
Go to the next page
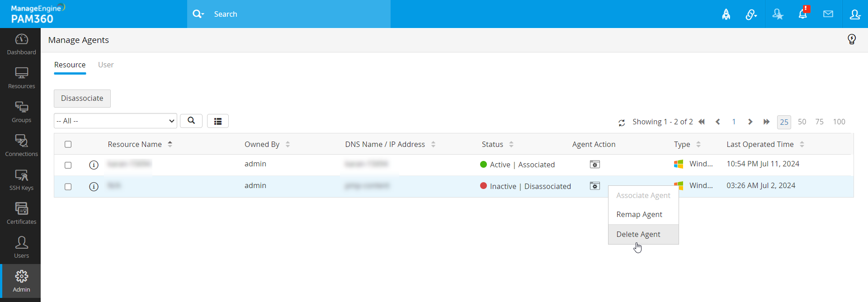pos(750,122)
